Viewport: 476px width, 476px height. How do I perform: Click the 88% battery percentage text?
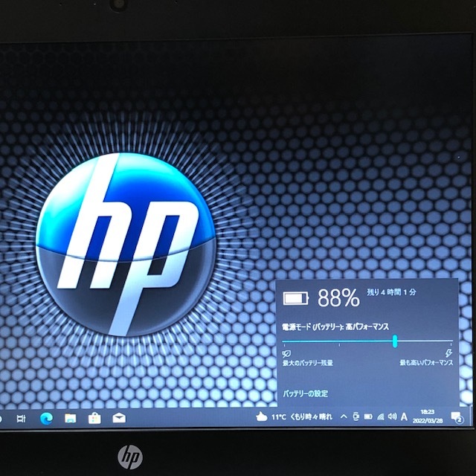(x=338, y=297)
